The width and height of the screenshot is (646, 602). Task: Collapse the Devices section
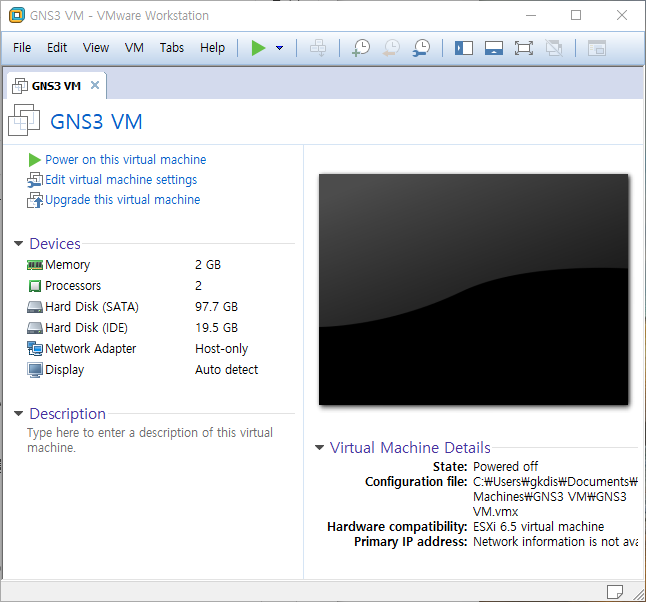coord(19,244)
